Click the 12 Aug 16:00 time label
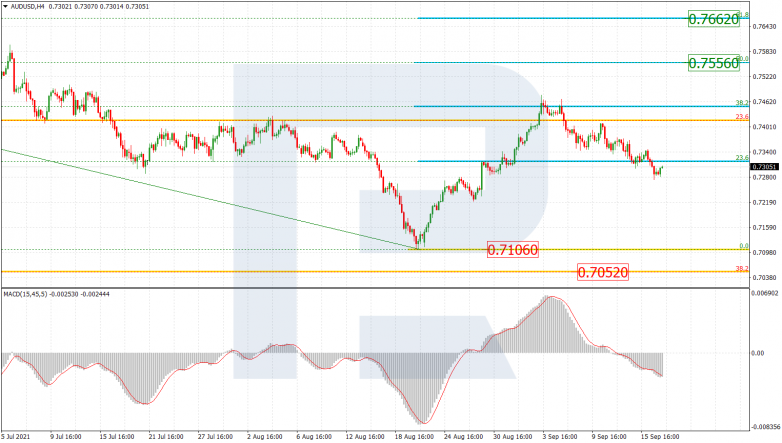 tap(363, 437)
